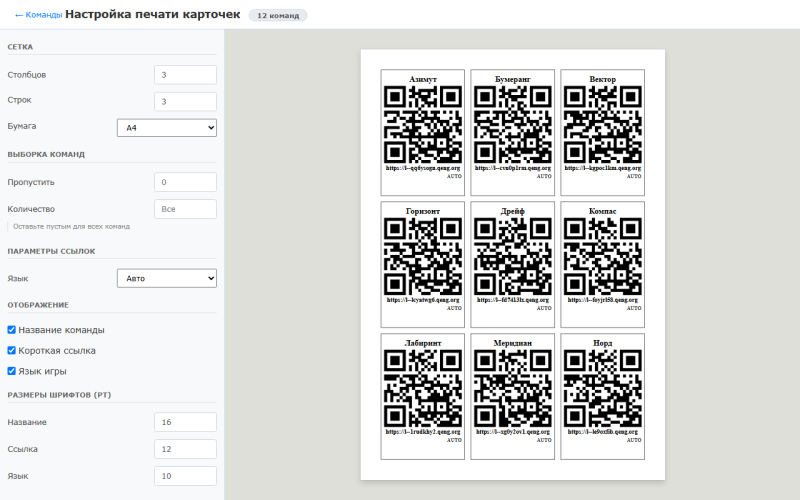Focus the Количество input field
This screenshot has height=500, width=800.
(185, 209)
